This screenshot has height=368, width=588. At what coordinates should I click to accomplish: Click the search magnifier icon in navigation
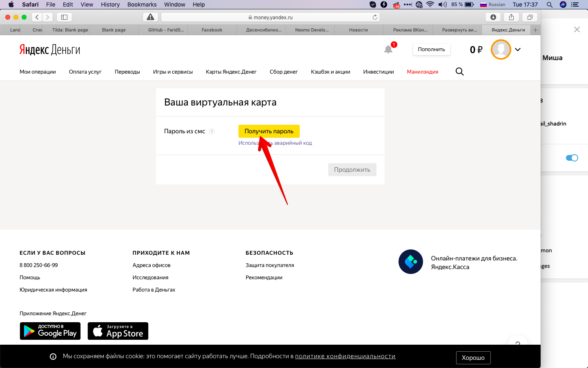point(459,72)
